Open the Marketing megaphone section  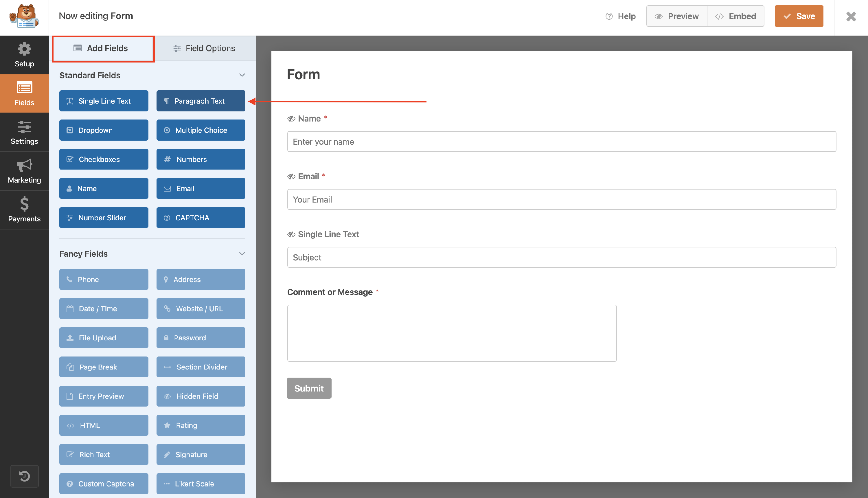pos(24,171)
